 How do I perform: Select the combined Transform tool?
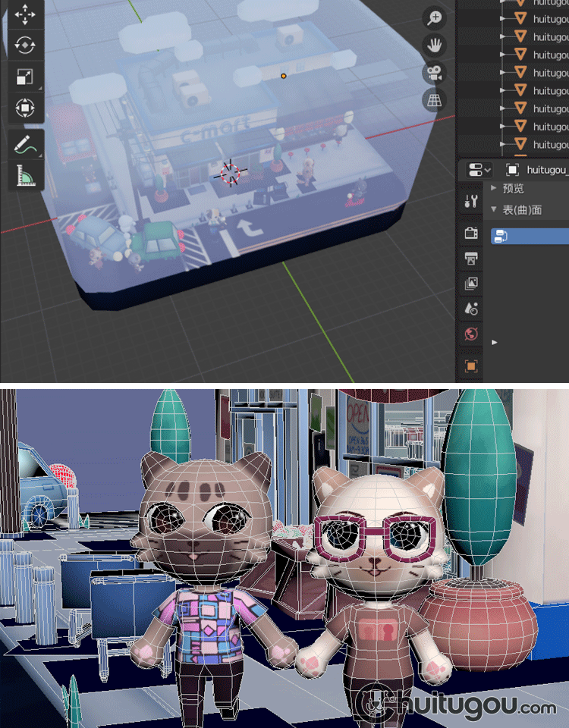click(24, 108)
